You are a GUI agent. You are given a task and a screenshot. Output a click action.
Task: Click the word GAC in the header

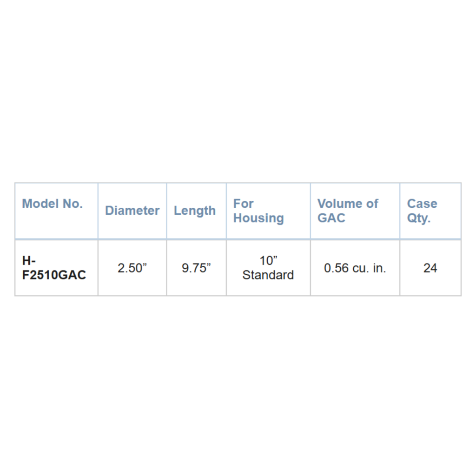coord(331,218)
